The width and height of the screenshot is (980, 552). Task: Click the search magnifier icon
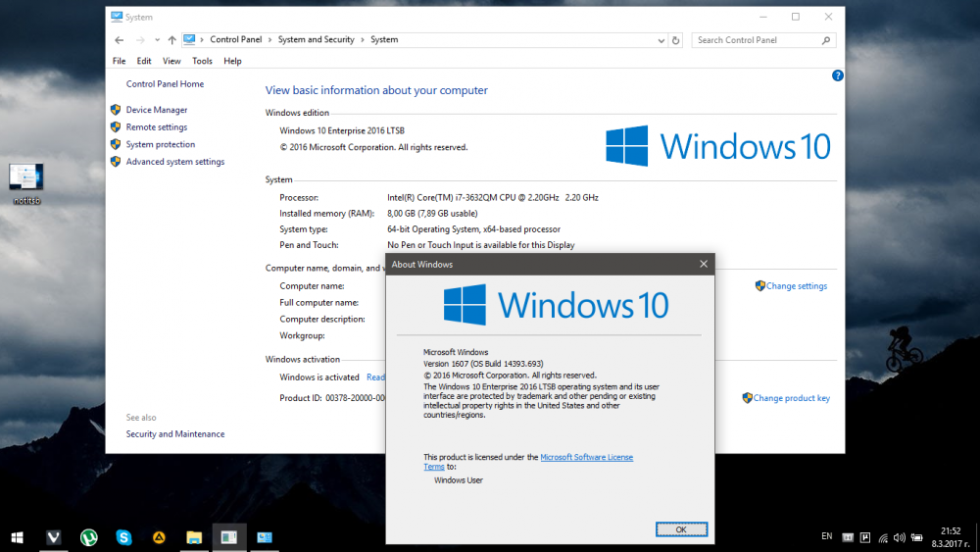pyautogui.click(x=826, y=40)
